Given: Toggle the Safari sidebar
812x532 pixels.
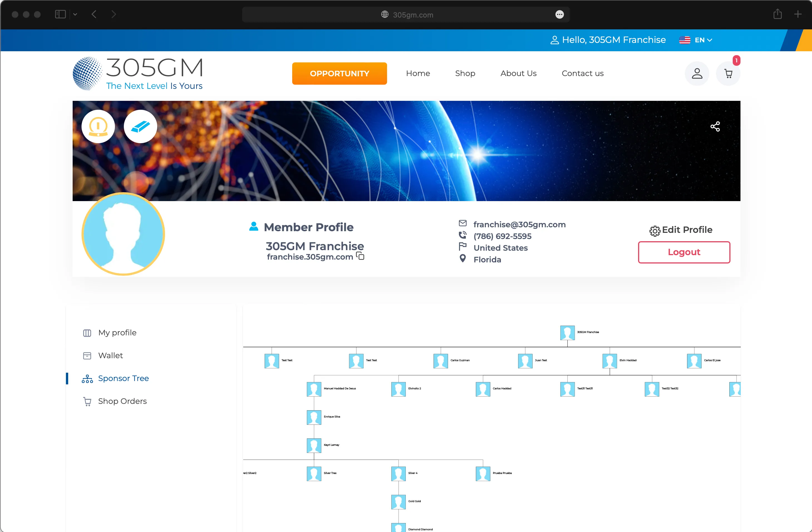Looking at the screenshot, I should pos(60,14).
